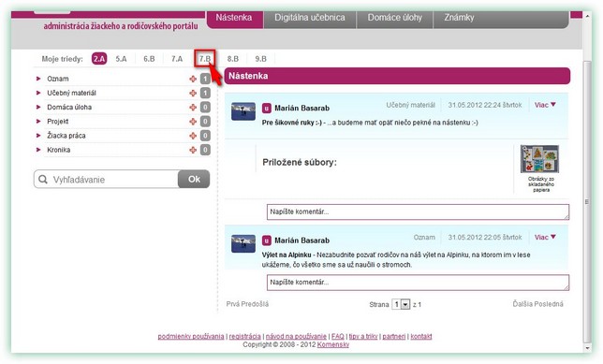
Task: Open the kontakt footer link
Action: pos(421,336)
